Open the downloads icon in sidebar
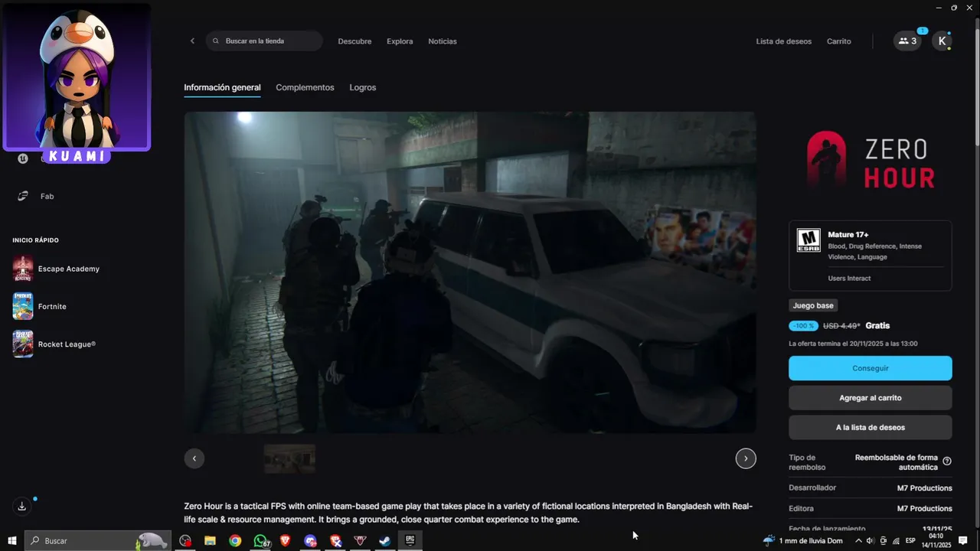Screen dimensions: 980x551 click(22, 506)
